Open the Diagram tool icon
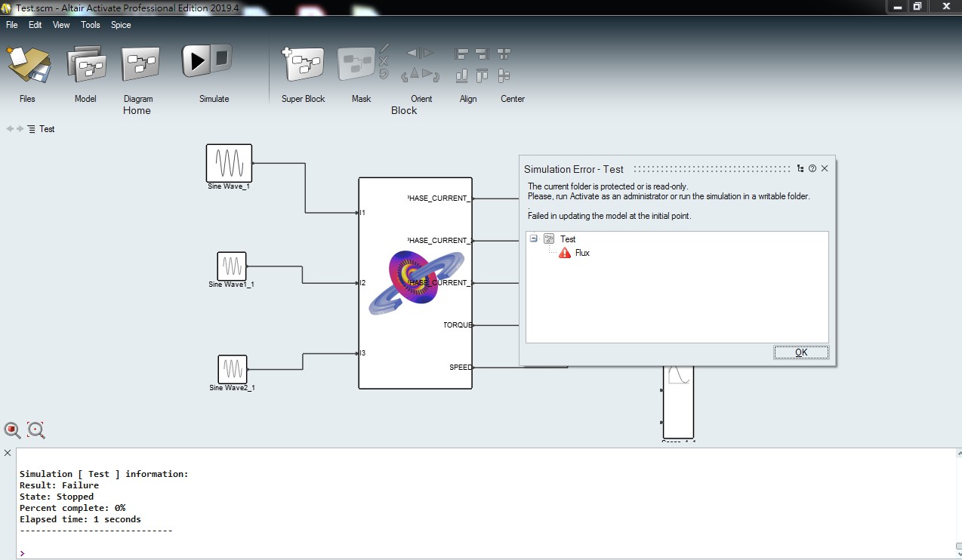 [x=140, y=65]
